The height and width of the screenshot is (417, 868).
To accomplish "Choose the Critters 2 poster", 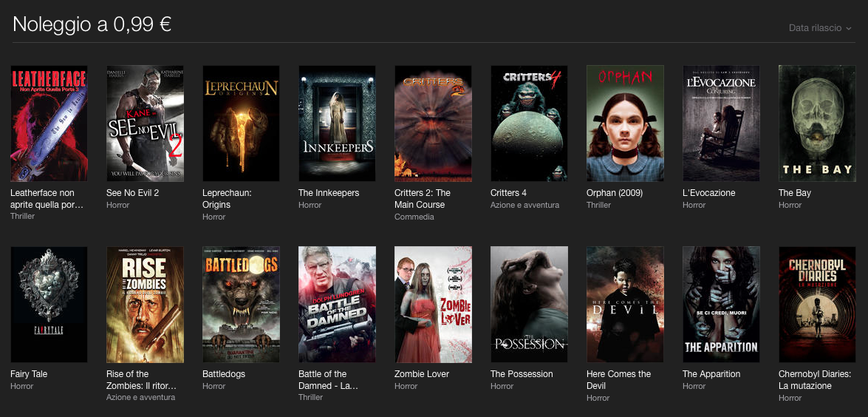I will (x=433, y=123).
